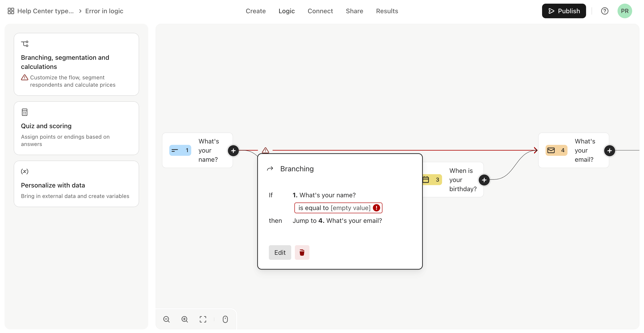Zoom out the logic map

tap(166, 319)
